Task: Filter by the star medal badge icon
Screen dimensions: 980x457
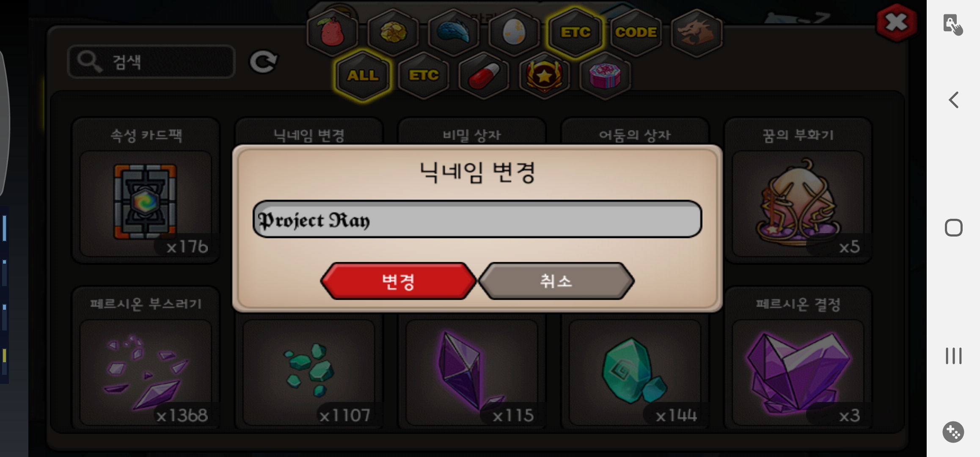Action: [544, 76]
